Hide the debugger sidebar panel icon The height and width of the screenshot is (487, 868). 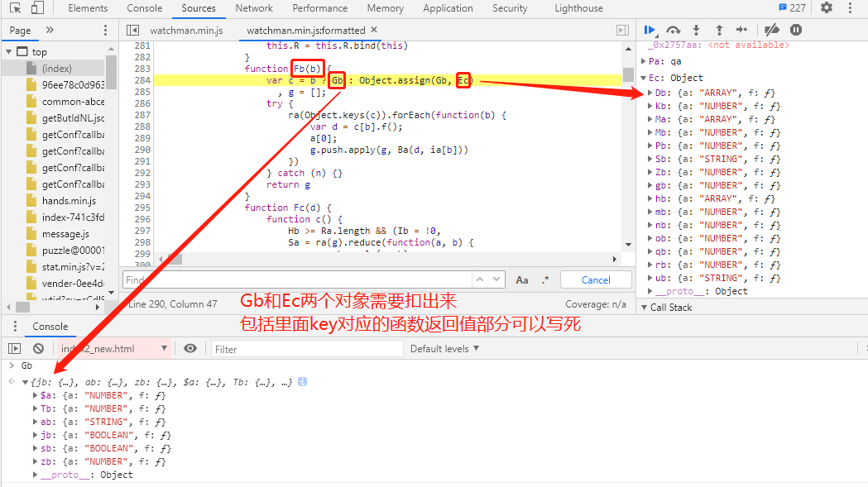point(623,31)
